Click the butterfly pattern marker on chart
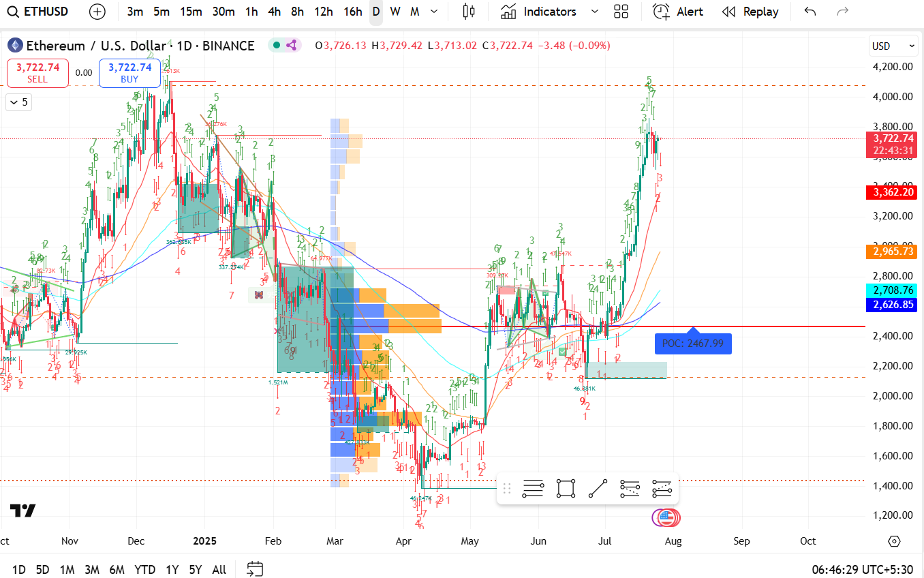 (x=258, y=295)
